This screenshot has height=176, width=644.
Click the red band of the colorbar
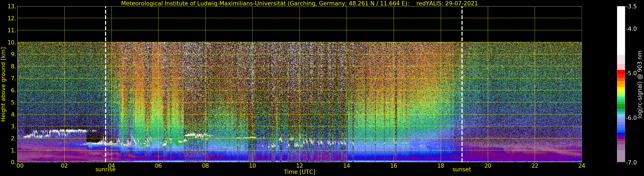621,73
